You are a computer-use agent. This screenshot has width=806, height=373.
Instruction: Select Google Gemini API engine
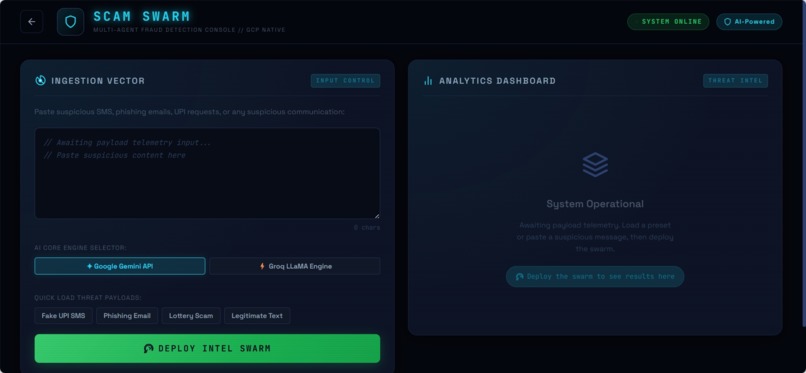(x=120, y=266)
